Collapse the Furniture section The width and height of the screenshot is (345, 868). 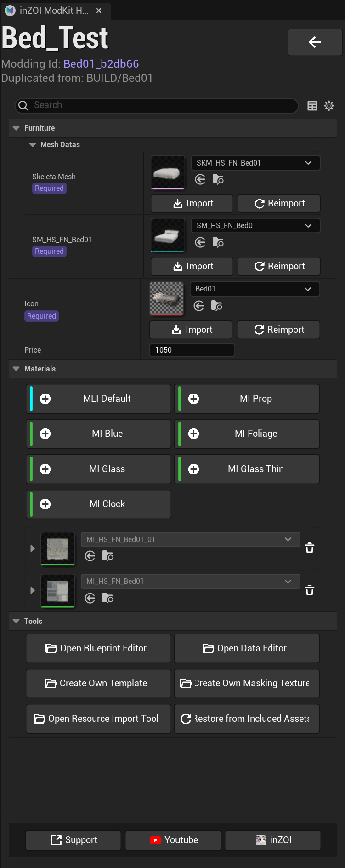pyautogui.click(x=16, y=128)
